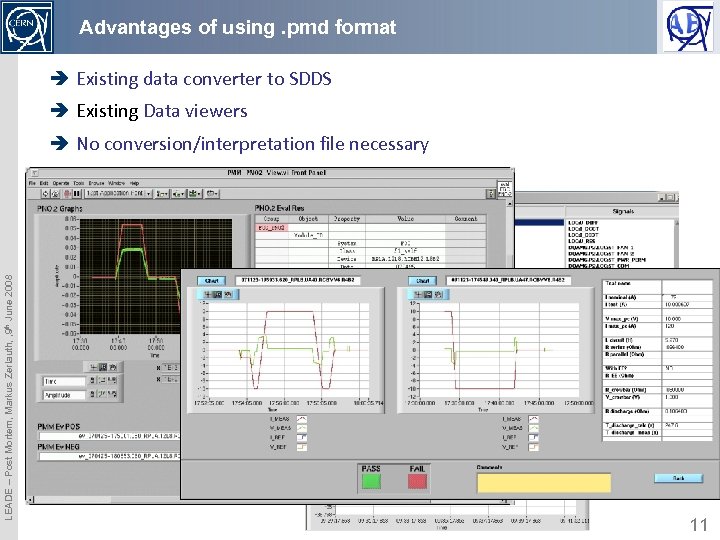This screenshot has height=540, width=720.
Task: Click I_REF legend swatch under right chart
Action: point(534,438)
